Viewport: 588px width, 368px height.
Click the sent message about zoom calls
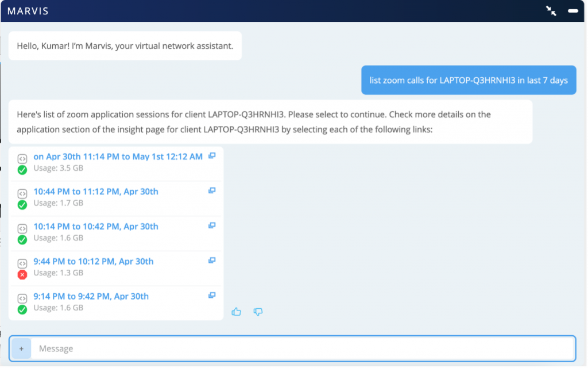(x=469, y=80)
